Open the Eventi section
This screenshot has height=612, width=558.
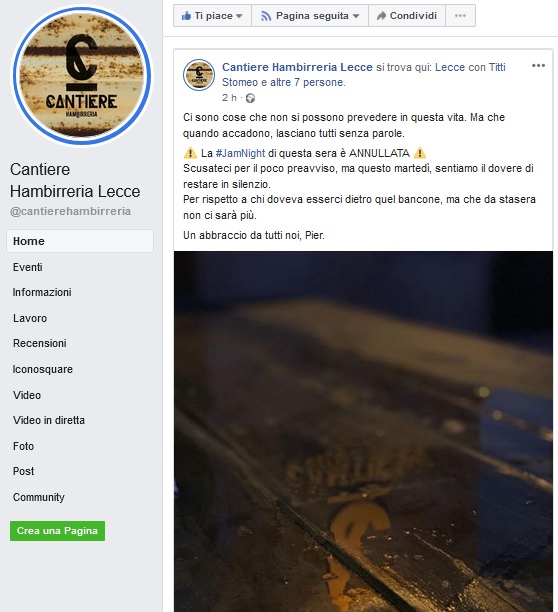[28, 267]
